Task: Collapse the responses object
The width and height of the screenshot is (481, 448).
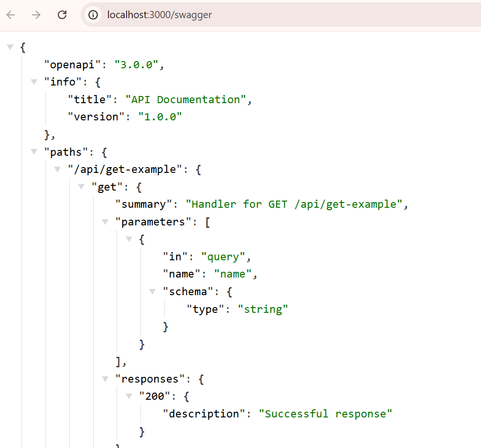Action: pos(105,379)
